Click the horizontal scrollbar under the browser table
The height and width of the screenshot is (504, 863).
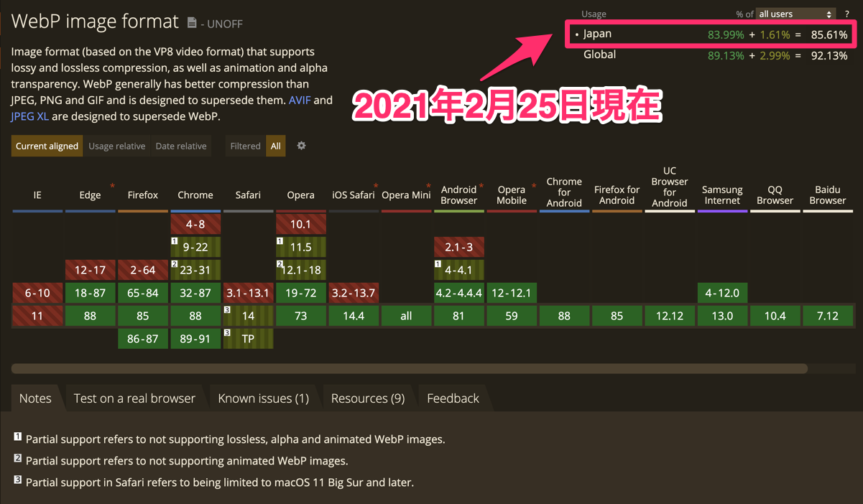410,369
